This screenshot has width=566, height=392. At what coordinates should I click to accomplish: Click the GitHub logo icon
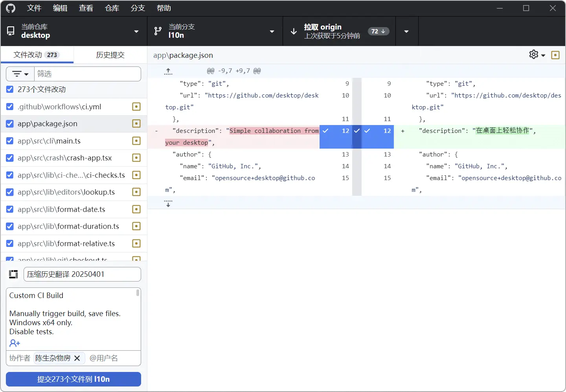[11, 8]
